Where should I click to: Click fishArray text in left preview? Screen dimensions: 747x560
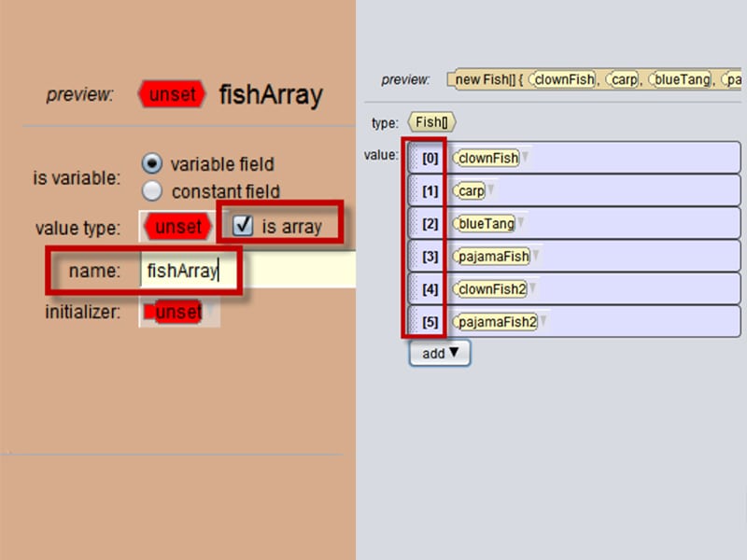pyautogui.click(x=271, y=95)
